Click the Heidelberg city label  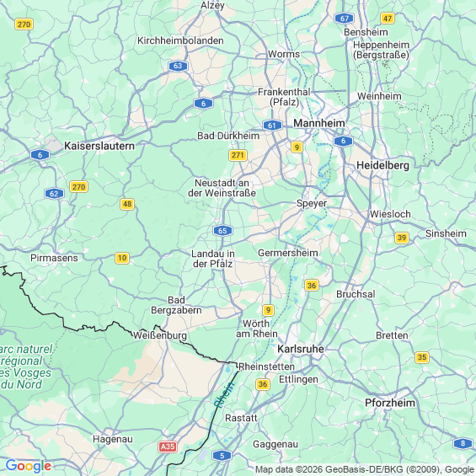(382, 165)
